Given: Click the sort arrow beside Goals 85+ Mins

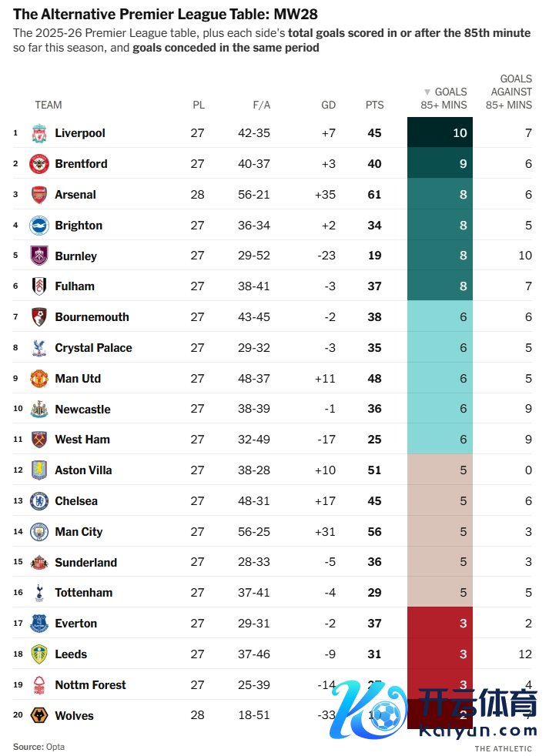Looking at the screenshot, I should tap(427, 92).
